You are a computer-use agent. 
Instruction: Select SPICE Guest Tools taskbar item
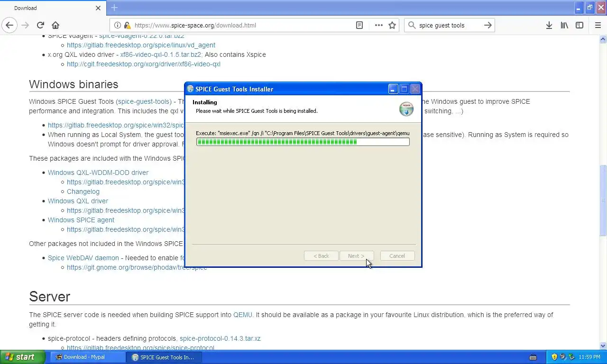(x=164, y=357)
